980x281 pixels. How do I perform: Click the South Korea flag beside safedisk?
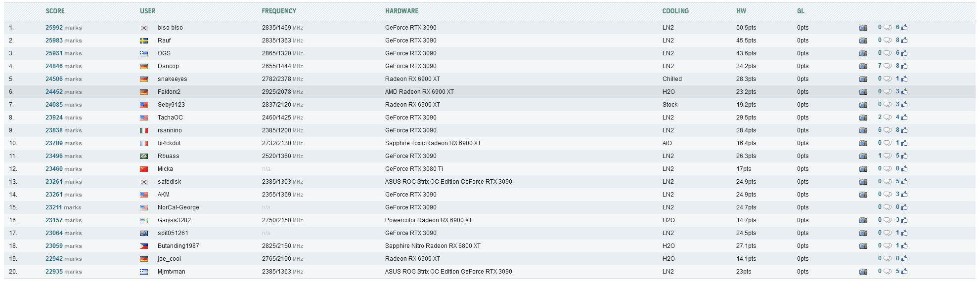coord(144,182)
